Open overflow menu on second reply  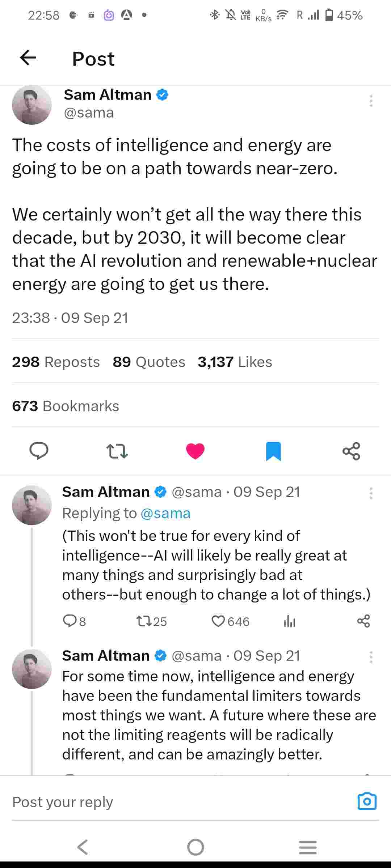371,657
